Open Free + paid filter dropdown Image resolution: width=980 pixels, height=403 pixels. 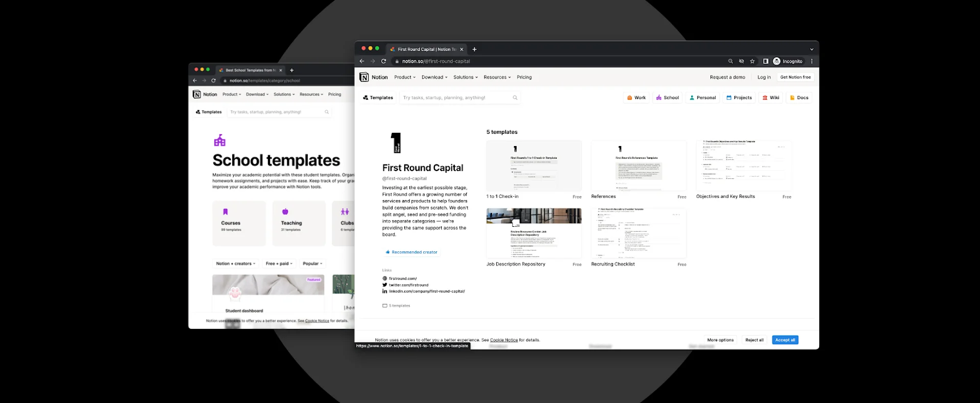tap(279, 264)
